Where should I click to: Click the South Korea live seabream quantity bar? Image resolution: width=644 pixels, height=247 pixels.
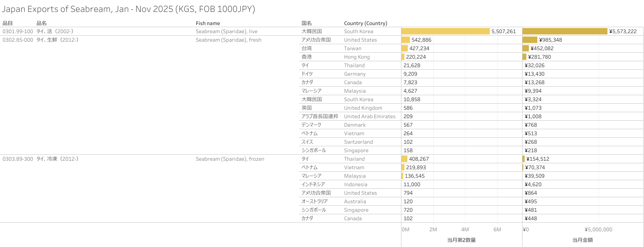[x=445, y=31]
